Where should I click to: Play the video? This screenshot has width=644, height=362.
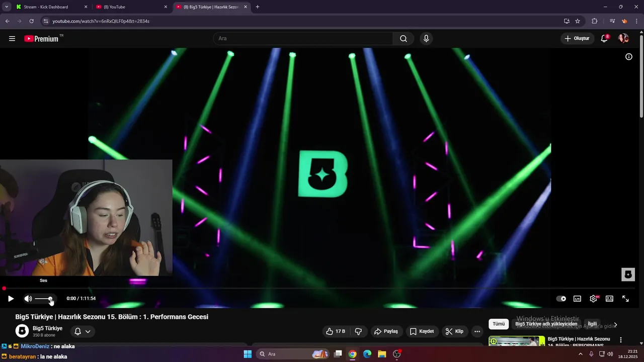11,299
